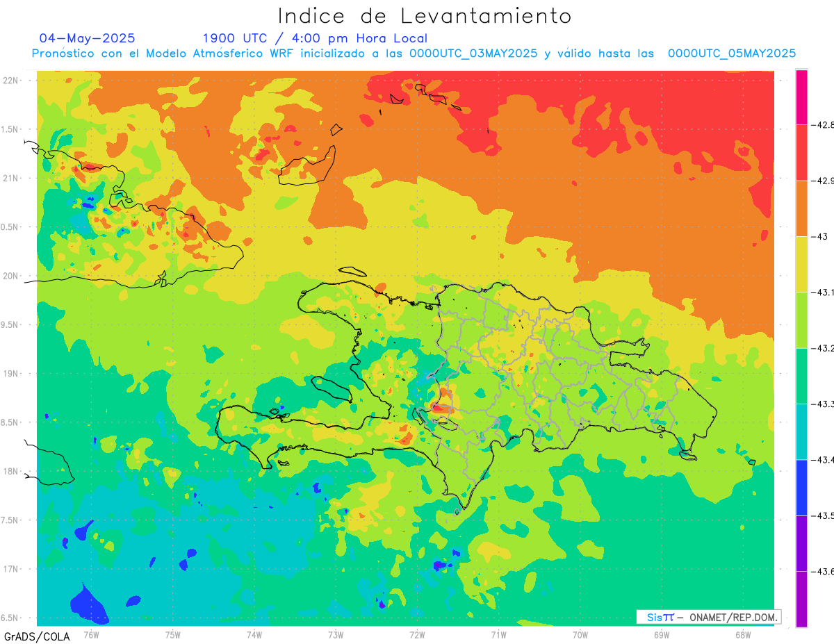Click the "74W" longitude label

[254, 634]
